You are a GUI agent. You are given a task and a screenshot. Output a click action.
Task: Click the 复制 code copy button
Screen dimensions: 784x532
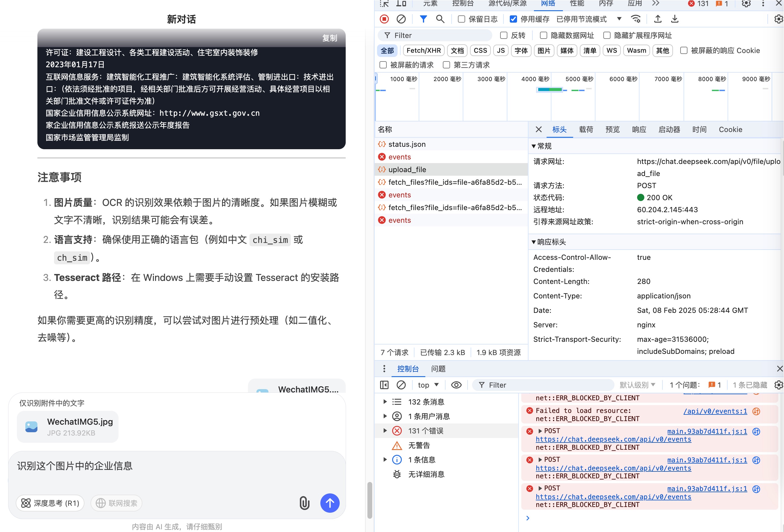[329, 38]
